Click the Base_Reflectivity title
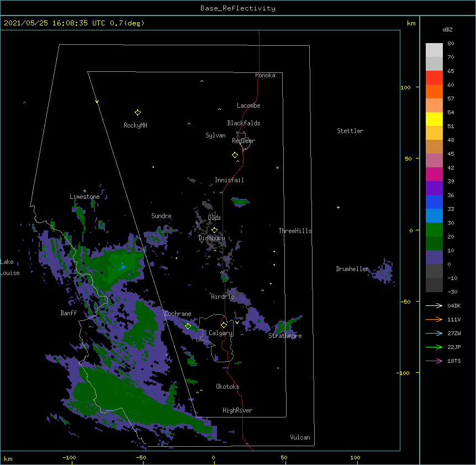 click(238, 8)
